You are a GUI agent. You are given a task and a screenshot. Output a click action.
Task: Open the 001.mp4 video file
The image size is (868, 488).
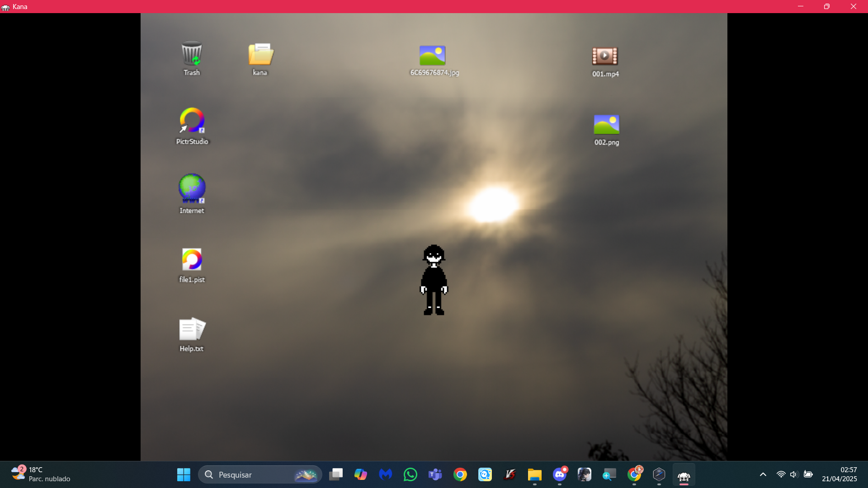605,61
